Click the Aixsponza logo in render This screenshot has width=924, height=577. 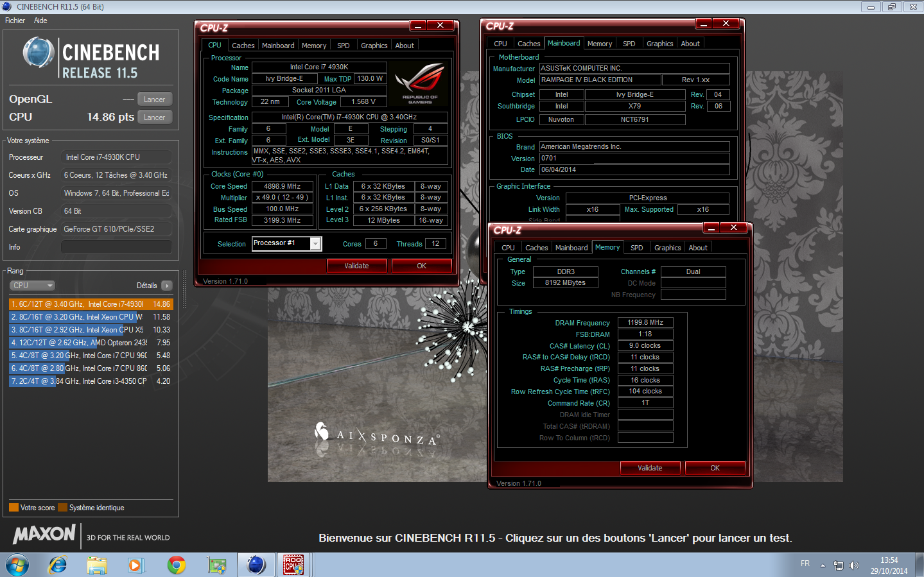[x=376, y=435]
